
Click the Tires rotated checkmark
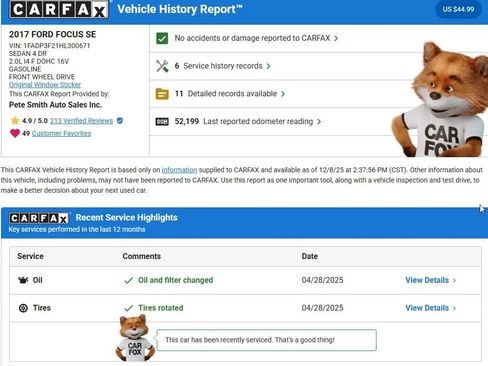pos(128,308)
